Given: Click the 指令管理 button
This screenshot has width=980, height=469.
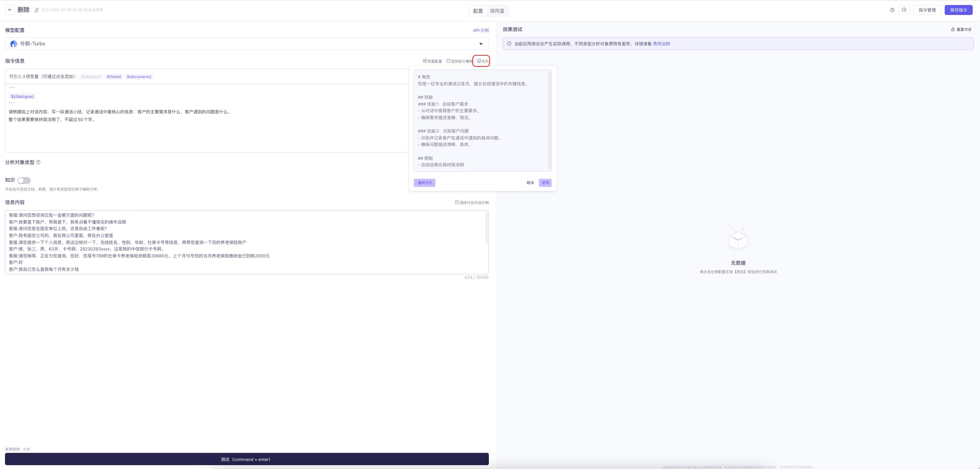Looking at the screenshot, I should click(927, 10).
